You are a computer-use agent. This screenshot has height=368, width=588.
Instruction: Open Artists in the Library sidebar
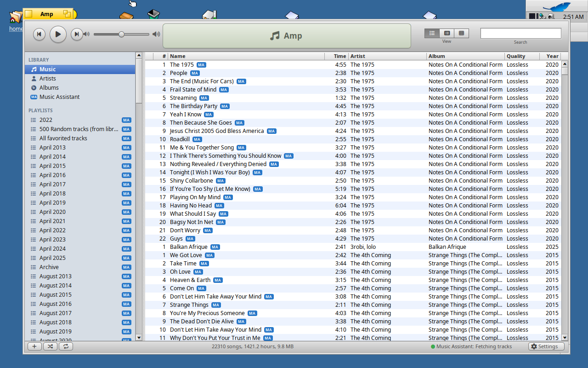(80, 79)
